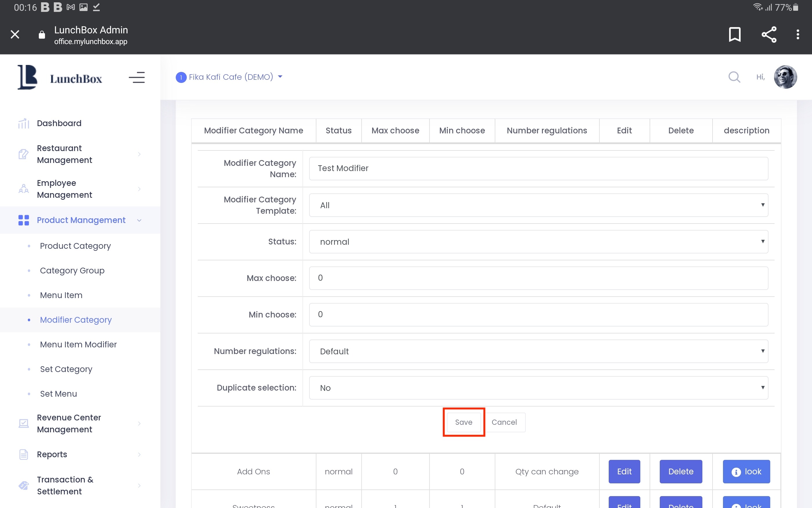Open the Fika Kafi Cafe restaurant dropdown

[x=229, y=77]
